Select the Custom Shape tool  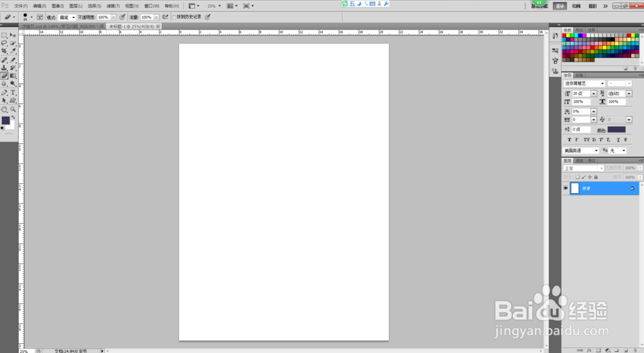coord(13,100)
